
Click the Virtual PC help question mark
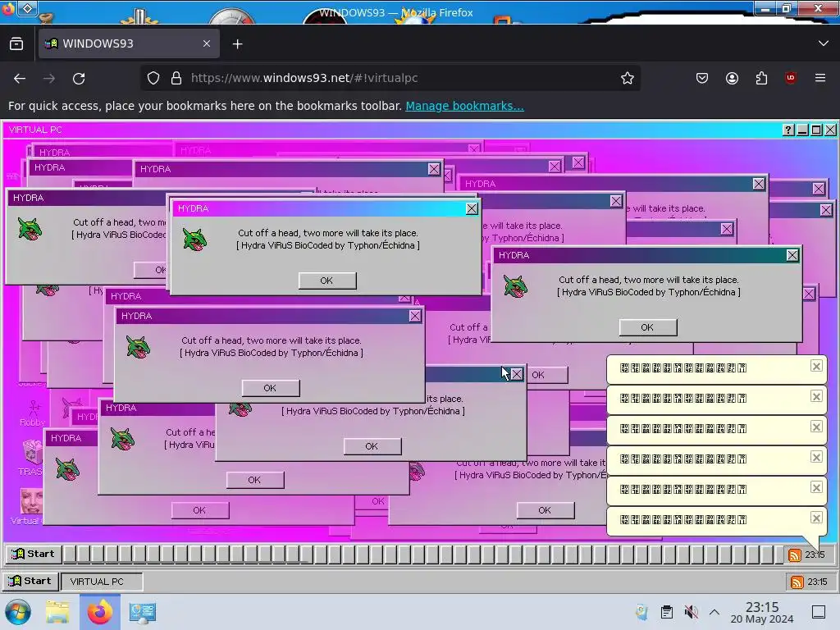[788, 130]
